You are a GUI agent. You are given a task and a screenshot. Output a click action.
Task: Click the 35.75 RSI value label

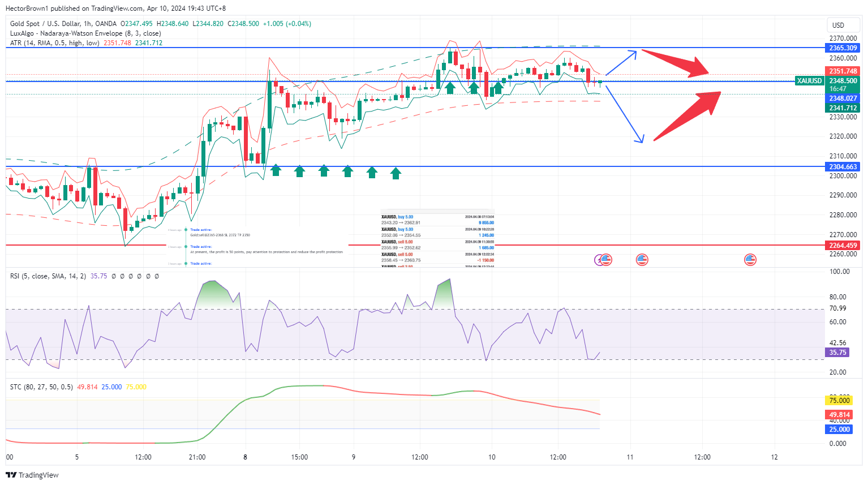pyautogui.click(x=837, y=353)
